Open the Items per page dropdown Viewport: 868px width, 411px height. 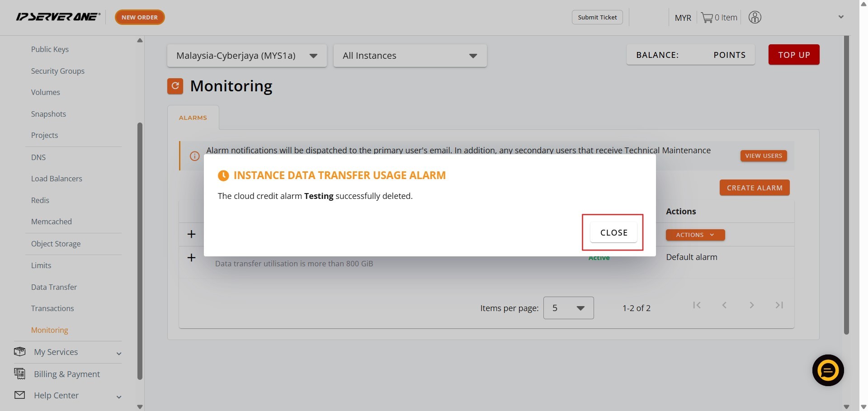(x=568, y=308)
